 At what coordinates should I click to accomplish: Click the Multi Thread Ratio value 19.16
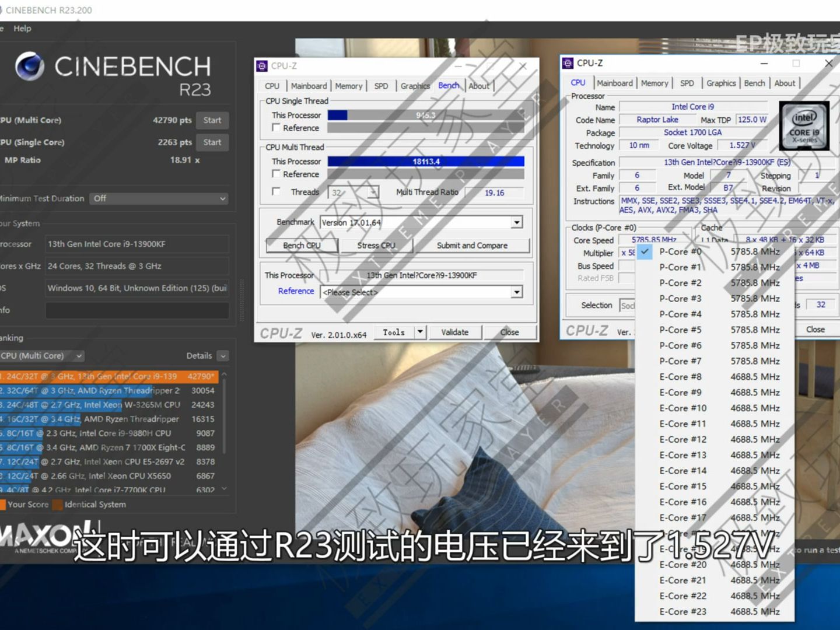(x=494, y=192)
